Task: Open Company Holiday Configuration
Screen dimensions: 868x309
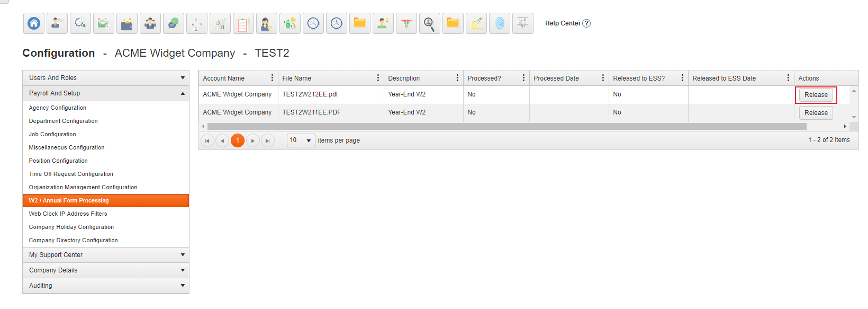Action: [71, 227]
